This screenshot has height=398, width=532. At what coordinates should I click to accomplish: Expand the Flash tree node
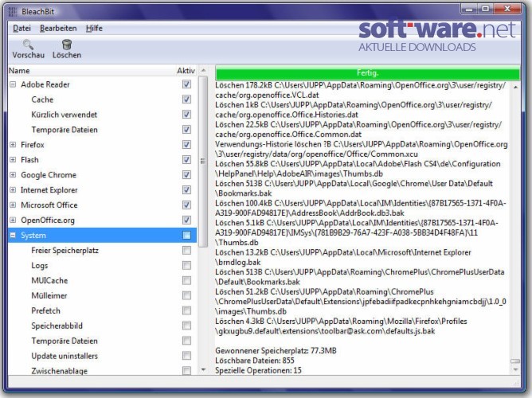(13, 160)
